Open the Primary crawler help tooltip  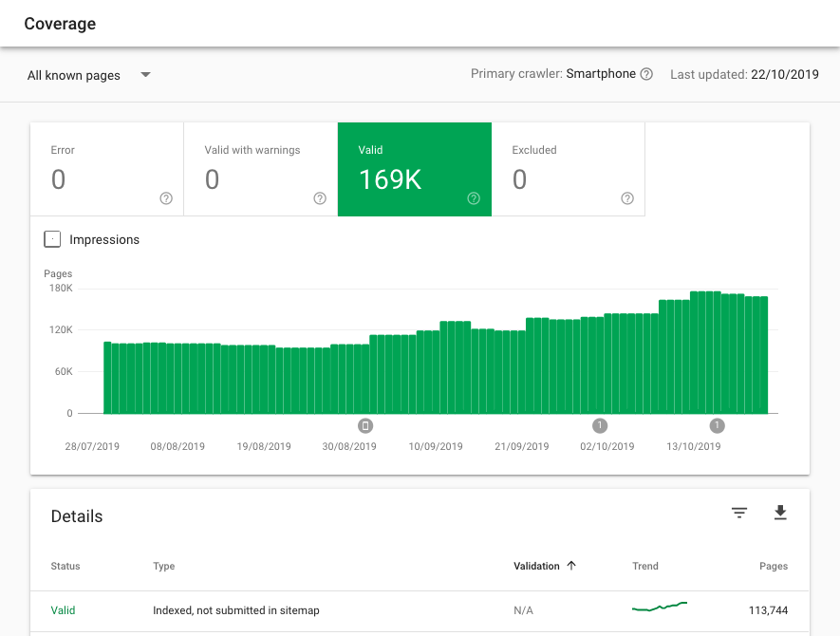[648, 73]
